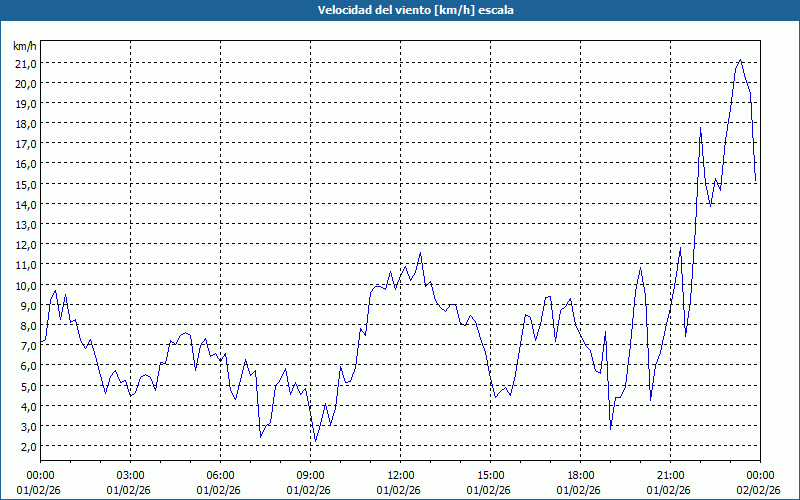This screenshot has height=500, width=800.
Task: Click the highest wind speed peak near 21 km/h
Action: coord(740,60)
